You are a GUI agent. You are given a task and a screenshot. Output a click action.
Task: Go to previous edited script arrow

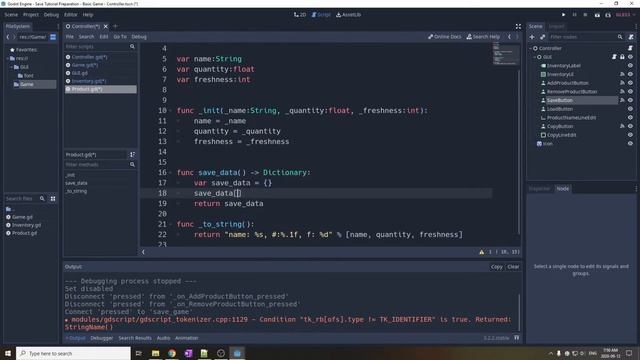(509, 37)
